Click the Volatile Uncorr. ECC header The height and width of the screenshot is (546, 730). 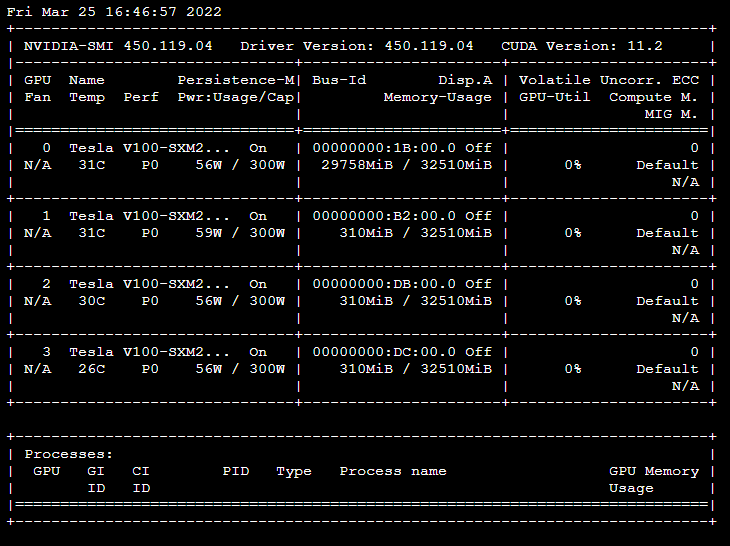[x=609, y=80]
